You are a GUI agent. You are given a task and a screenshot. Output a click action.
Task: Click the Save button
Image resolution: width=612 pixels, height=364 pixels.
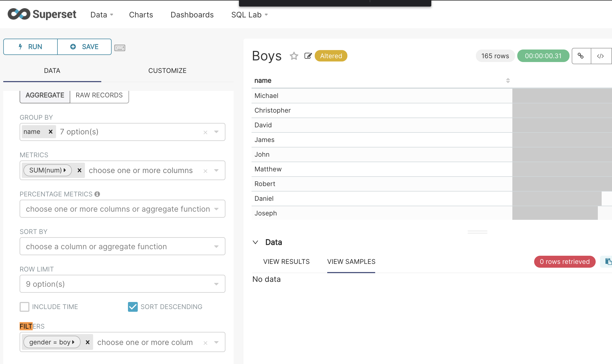[x=84, y=47]
